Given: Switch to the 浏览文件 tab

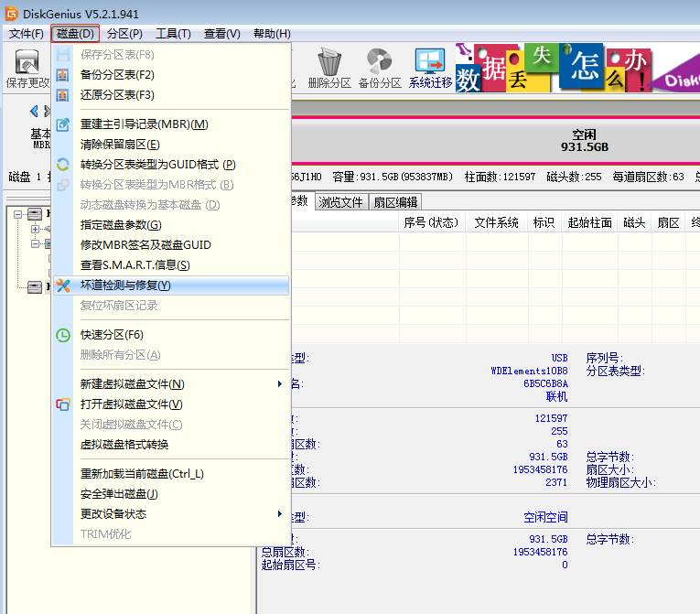Looking at the screenshot, I should [340, 202].
